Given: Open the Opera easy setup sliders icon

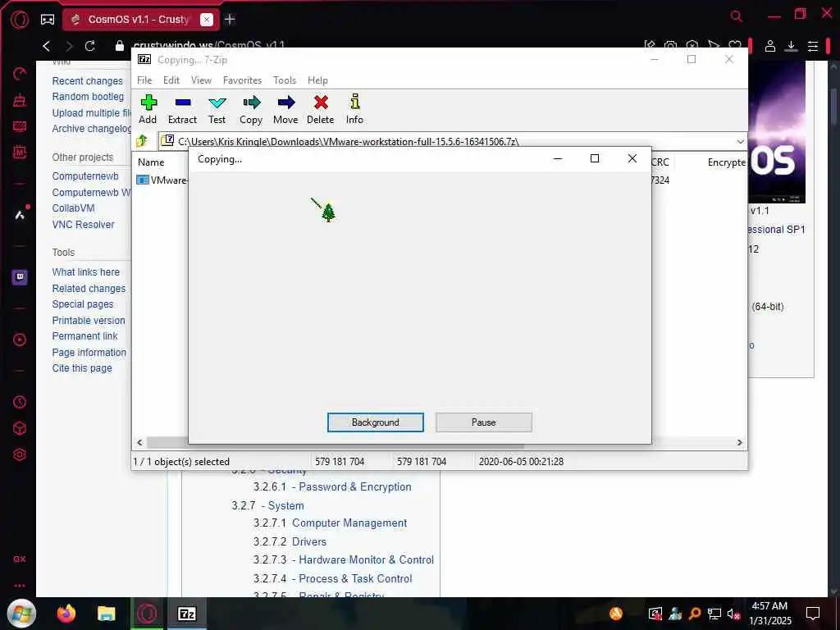Looking at the screenshot, I should [x=813, y=46].
